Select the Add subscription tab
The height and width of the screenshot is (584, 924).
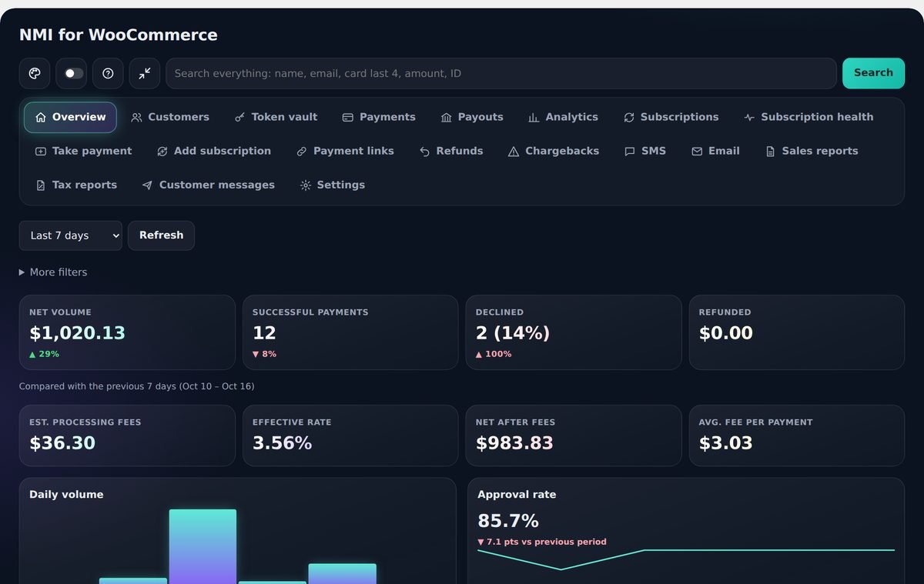pyautogui.click(x=214, y=152)
